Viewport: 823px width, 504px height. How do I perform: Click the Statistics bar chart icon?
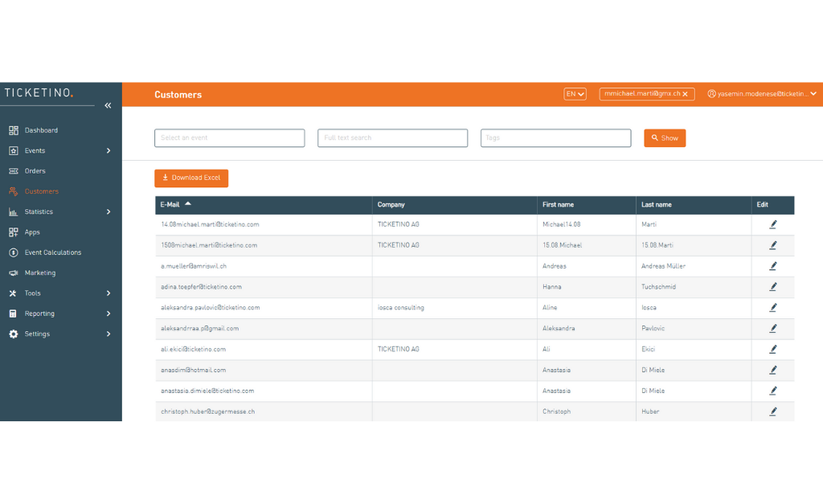14,211
